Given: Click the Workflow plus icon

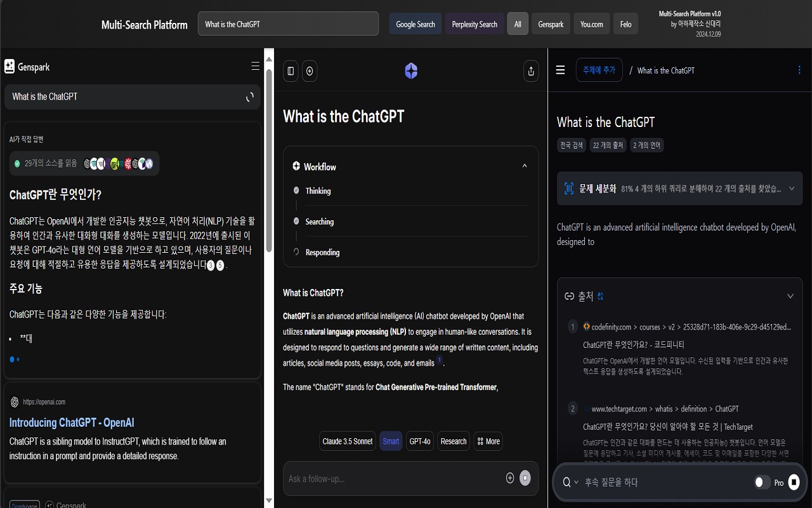Looking at the screenshot, I should click(296, 166).
